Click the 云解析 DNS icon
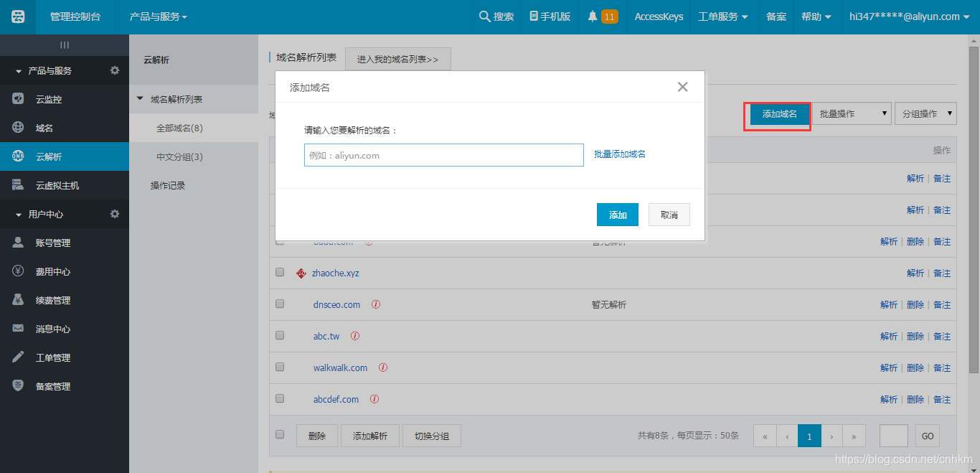 [x=18, y=156]
